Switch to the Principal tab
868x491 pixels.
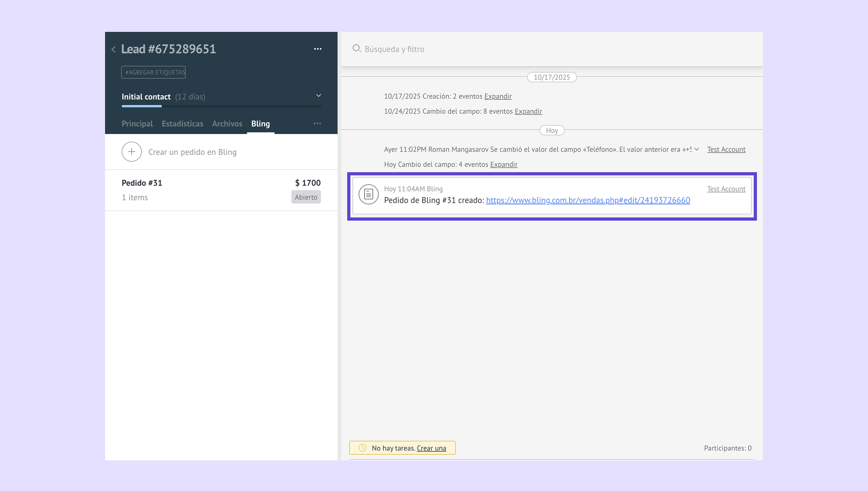pyautogui.click(x=137, y=124)
